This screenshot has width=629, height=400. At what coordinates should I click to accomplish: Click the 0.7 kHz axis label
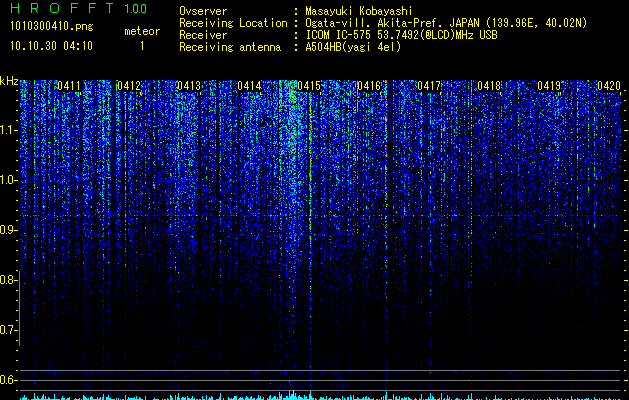(x=8, y=330)
